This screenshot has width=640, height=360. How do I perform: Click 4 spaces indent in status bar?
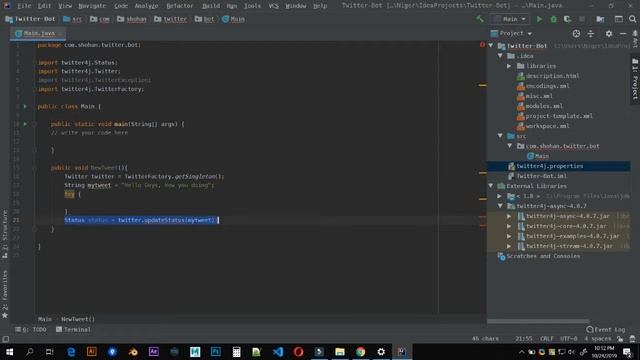tap(598, 339)
